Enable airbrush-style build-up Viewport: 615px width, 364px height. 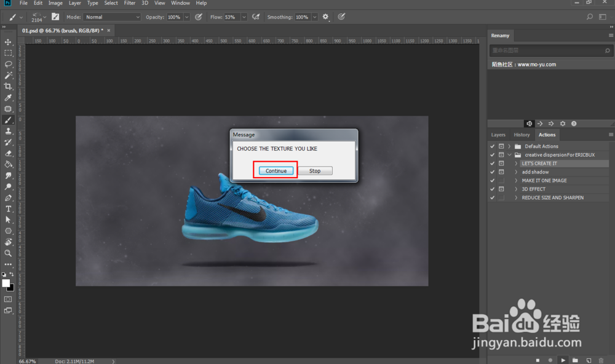click(256, 17)
